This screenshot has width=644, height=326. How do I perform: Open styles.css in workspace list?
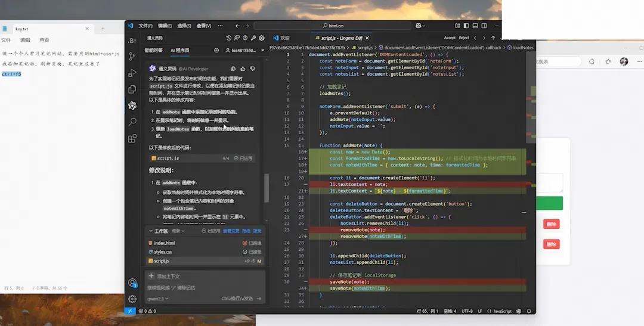(205, 252)
